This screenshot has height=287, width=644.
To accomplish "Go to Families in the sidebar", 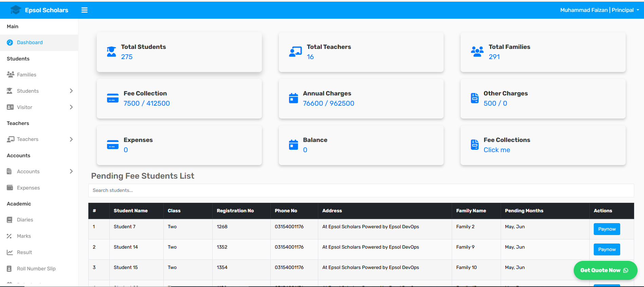I will (x=26, y=75).
